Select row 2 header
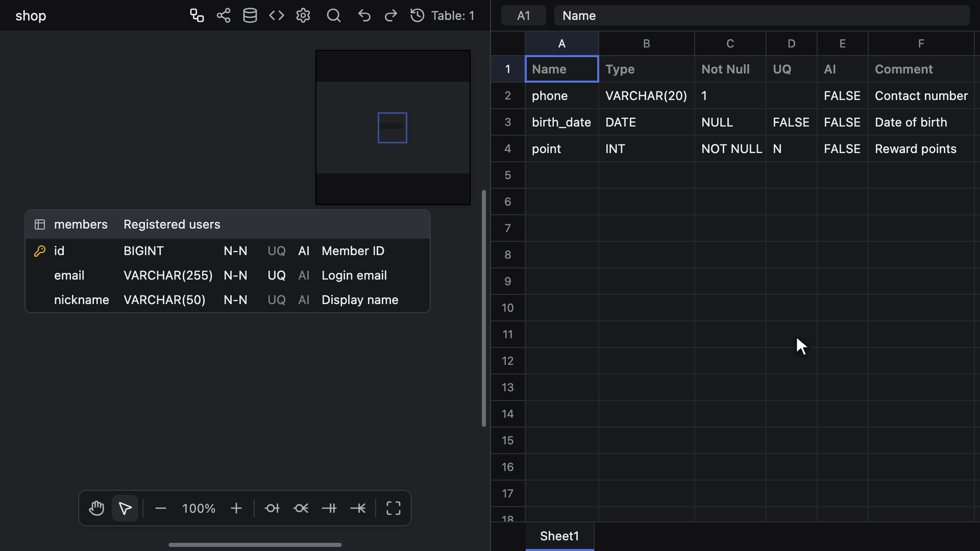This screenshot has width=980, height=551. point(508,95)
